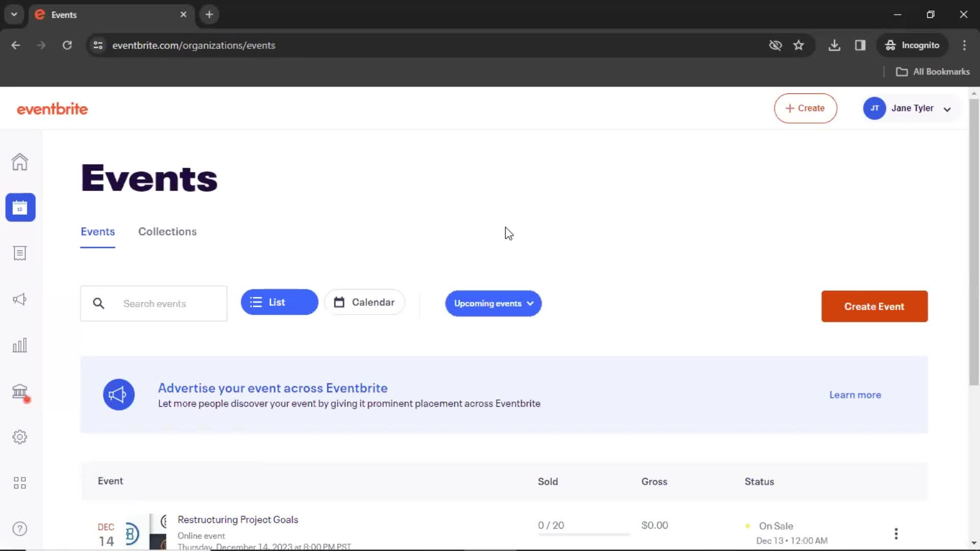Open the Finance bank sidebar icon
This screenshot has height=551, width=980.
(x=20, y=392)
